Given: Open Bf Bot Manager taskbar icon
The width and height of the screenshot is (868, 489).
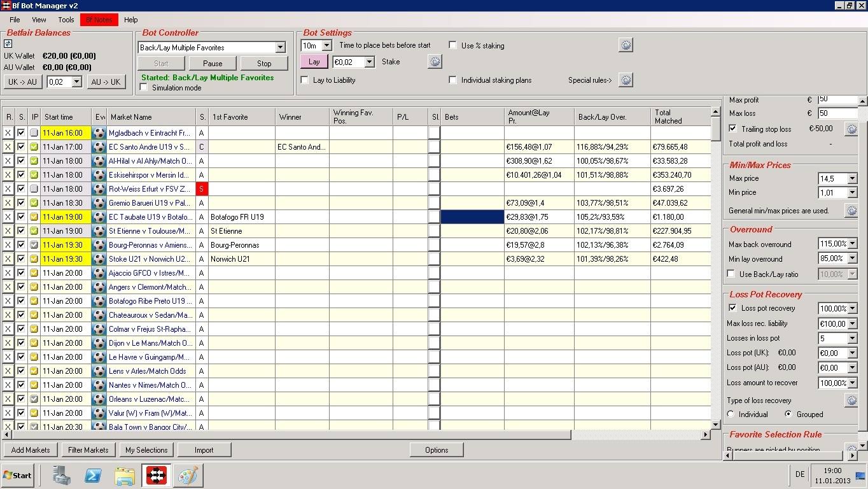Looking at the screenshot, I should (x=156, y=475).
